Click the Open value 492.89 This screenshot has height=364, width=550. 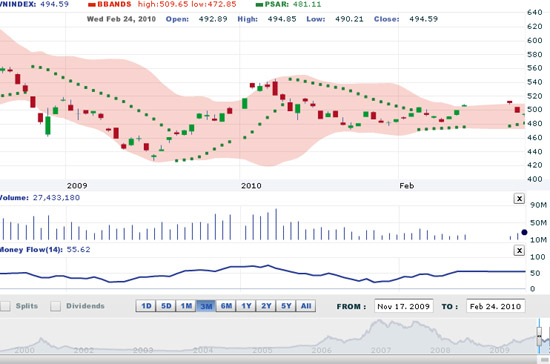tap(213, 19)
